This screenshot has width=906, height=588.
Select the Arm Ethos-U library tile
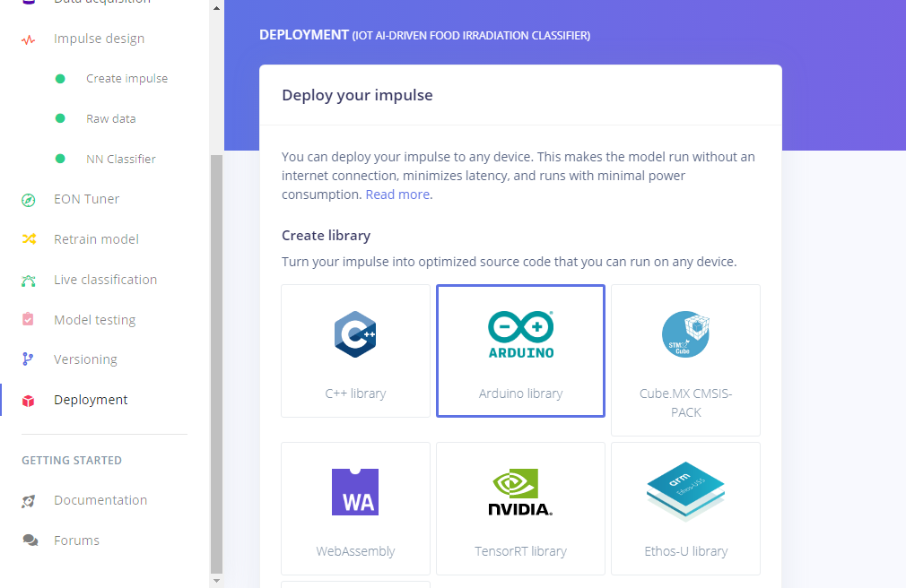coord(685,508)
